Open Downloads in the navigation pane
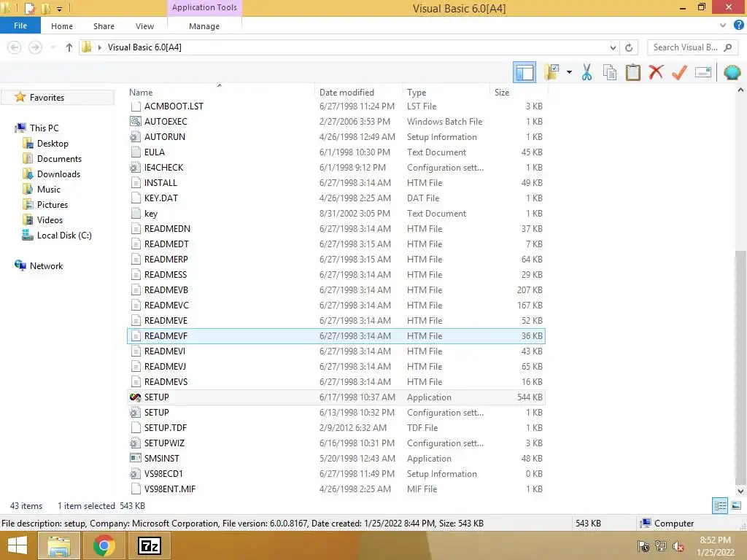Screen dimensions: 747x560 tap(58, 174)
